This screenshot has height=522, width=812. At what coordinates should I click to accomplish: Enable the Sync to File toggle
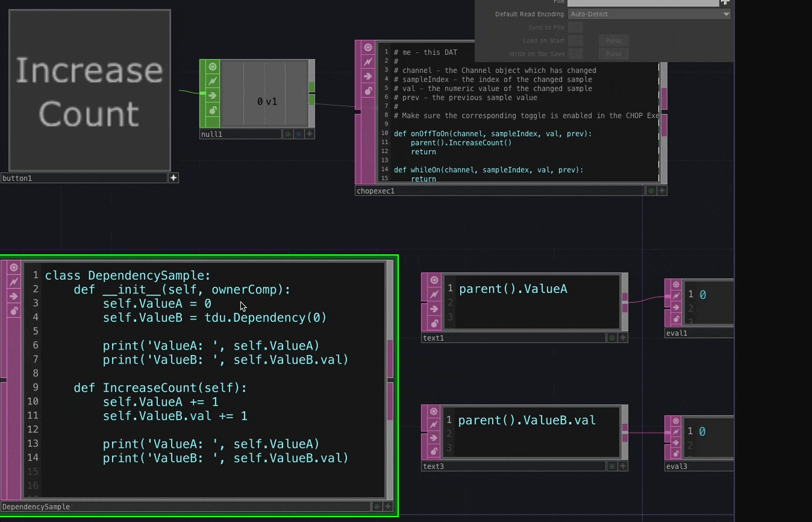575,27
